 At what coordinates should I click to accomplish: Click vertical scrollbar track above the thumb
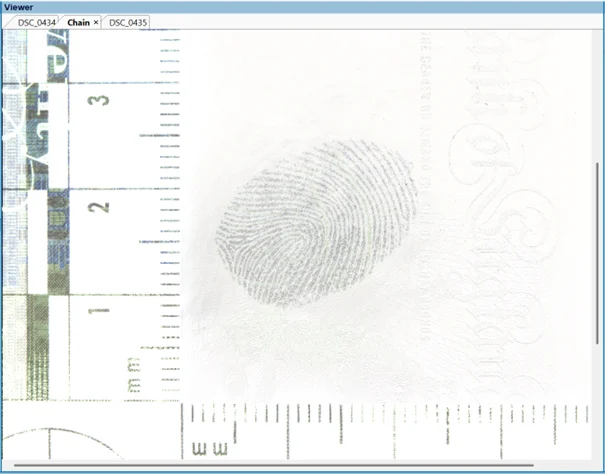[x=598, y=90]
